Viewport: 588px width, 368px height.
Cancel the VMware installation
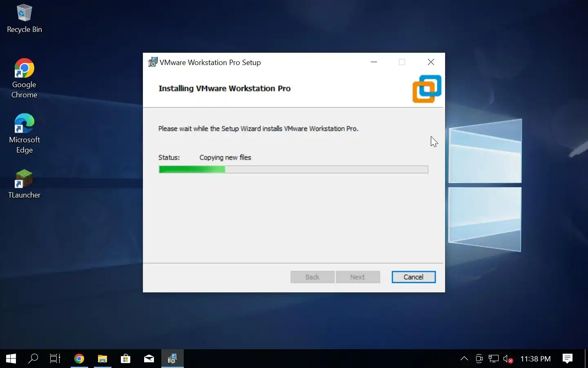(414, 277)
